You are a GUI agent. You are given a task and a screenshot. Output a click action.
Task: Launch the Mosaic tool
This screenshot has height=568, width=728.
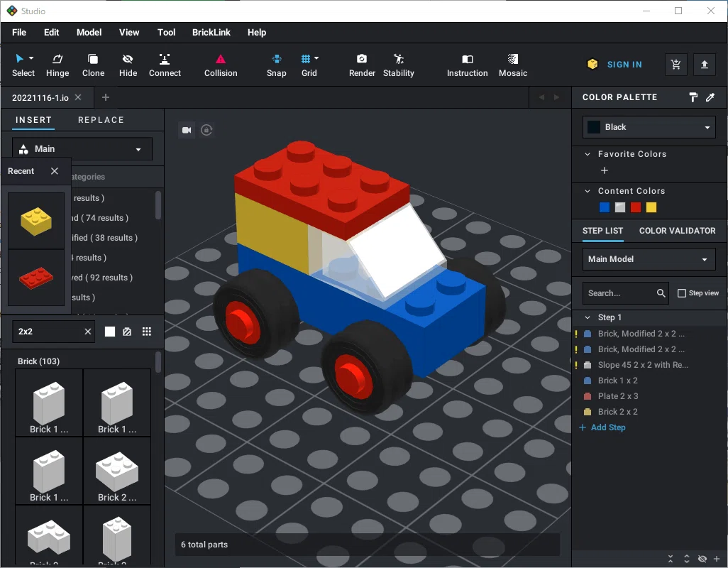(x=512, y=65)
